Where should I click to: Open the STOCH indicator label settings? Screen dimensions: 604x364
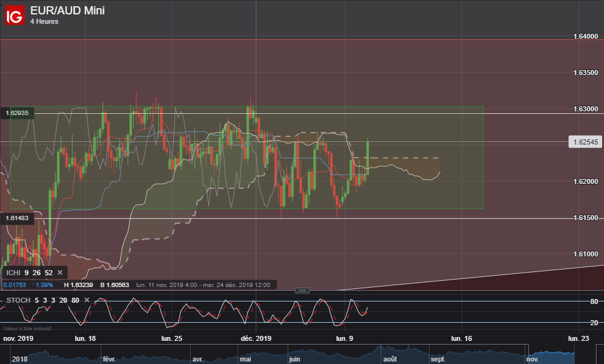coord(18,300)
